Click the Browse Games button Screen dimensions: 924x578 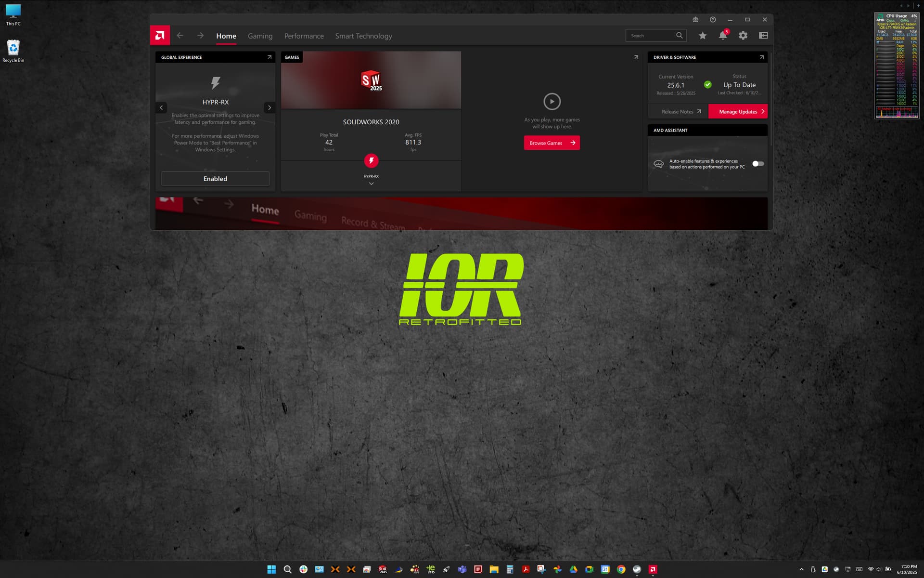pyautogui.click(x=552, y=143)
